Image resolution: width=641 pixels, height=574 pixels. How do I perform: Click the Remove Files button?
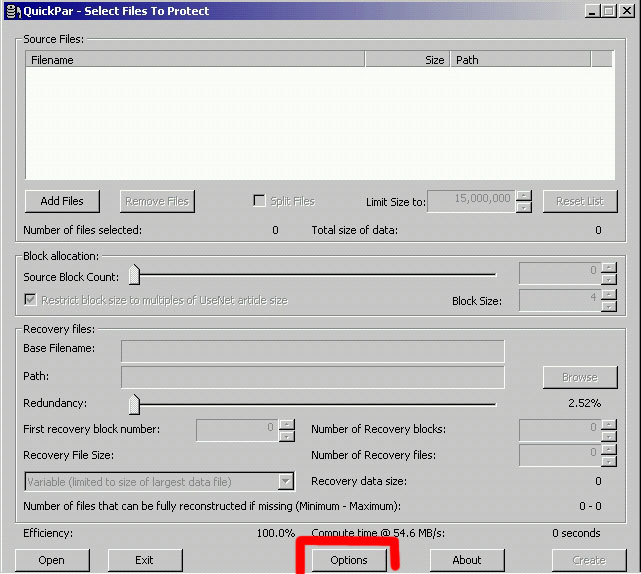click(x=157, y=201)
